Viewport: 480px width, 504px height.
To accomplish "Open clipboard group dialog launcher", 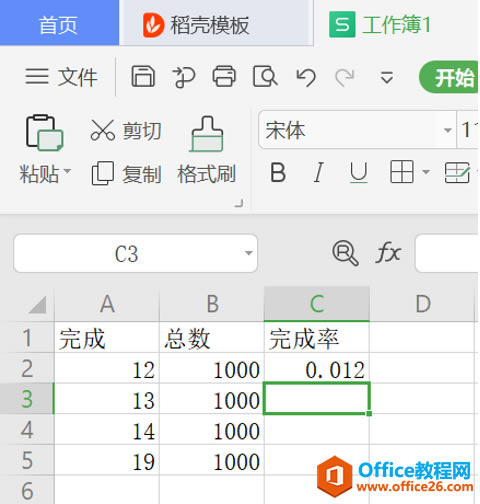I will (x=239, y=203).
